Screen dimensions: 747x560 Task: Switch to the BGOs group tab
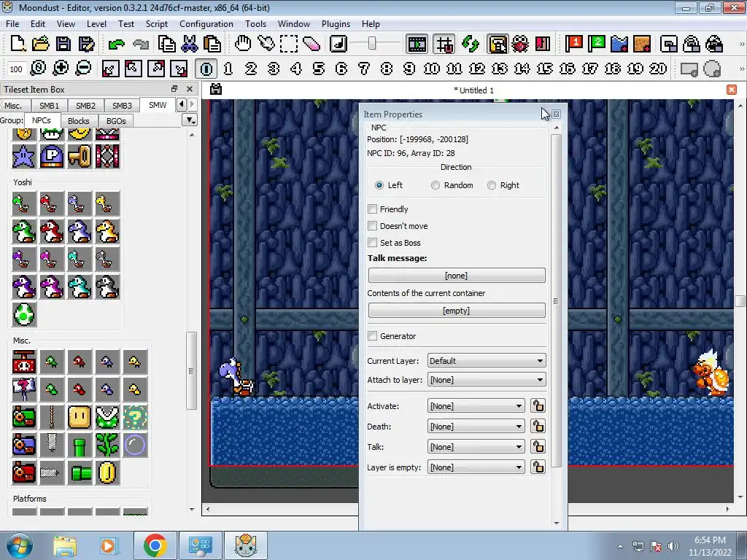tap(116, 121)
